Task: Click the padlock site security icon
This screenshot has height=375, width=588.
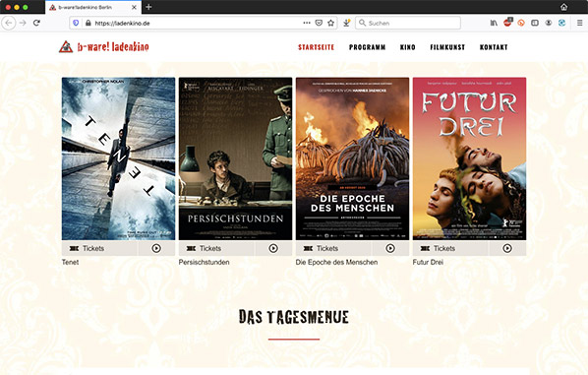Action: [88, 23]
